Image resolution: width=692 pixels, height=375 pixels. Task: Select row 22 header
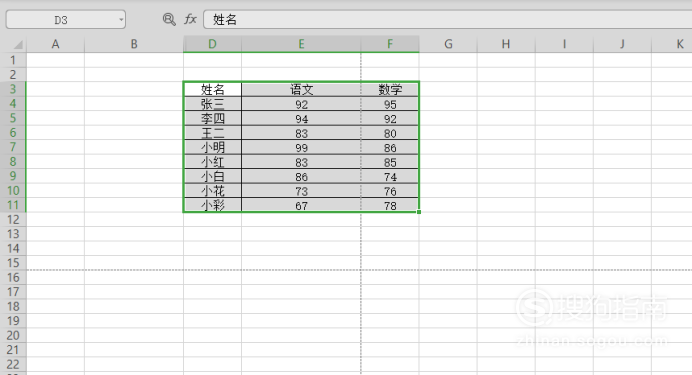pos(13,364)
